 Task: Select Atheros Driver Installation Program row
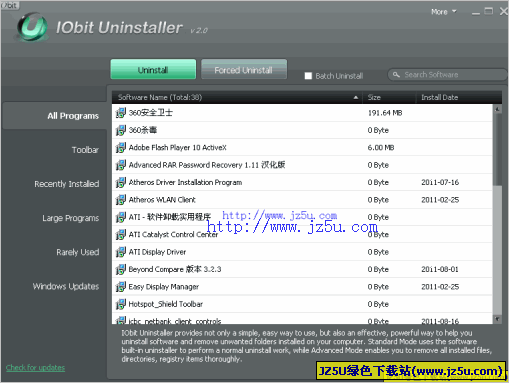point(302,182)
